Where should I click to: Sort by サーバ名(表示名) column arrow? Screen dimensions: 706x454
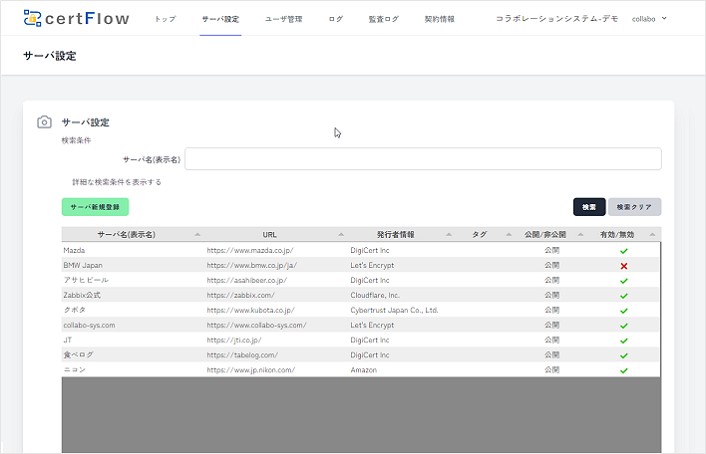click(197, 234)
